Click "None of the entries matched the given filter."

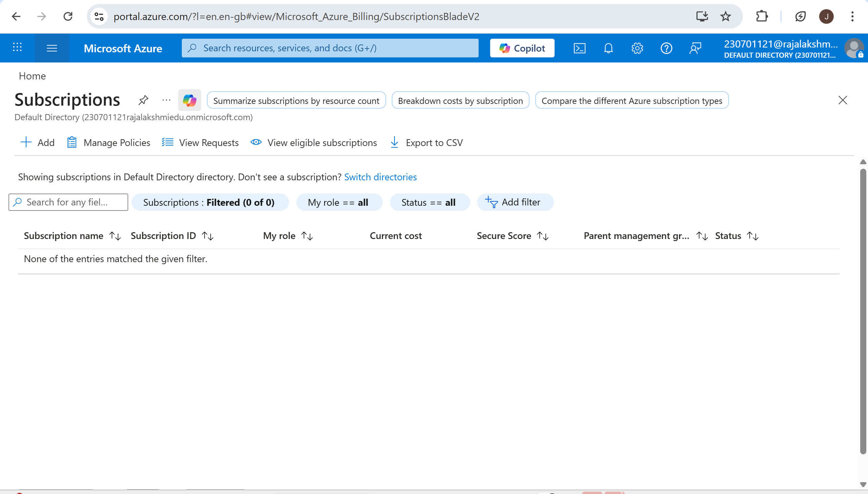(x=116, y=259)
